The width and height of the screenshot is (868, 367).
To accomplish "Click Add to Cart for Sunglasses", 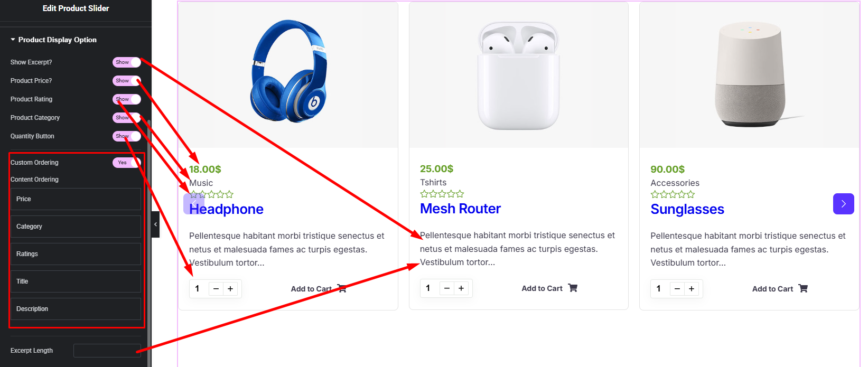I will [x=772, y=289].
